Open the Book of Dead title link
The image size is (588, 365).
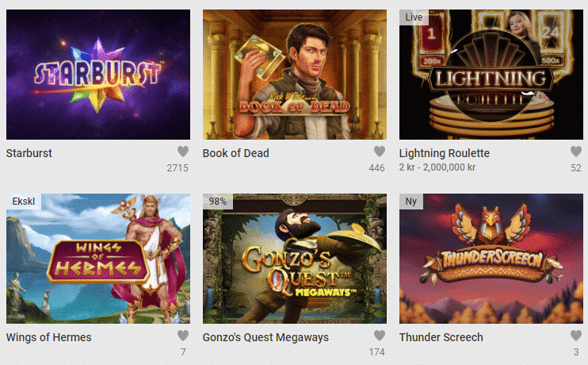point(236,153)
